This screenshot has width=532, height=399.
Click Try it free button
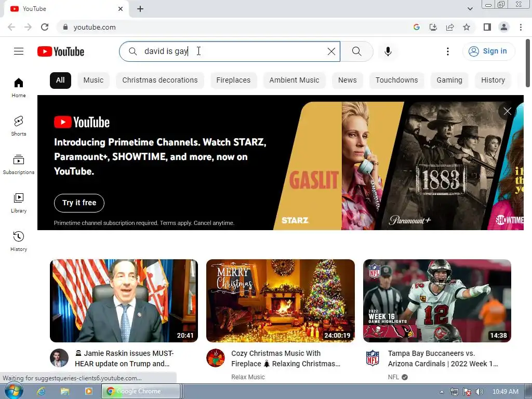(x=79, y=203)
